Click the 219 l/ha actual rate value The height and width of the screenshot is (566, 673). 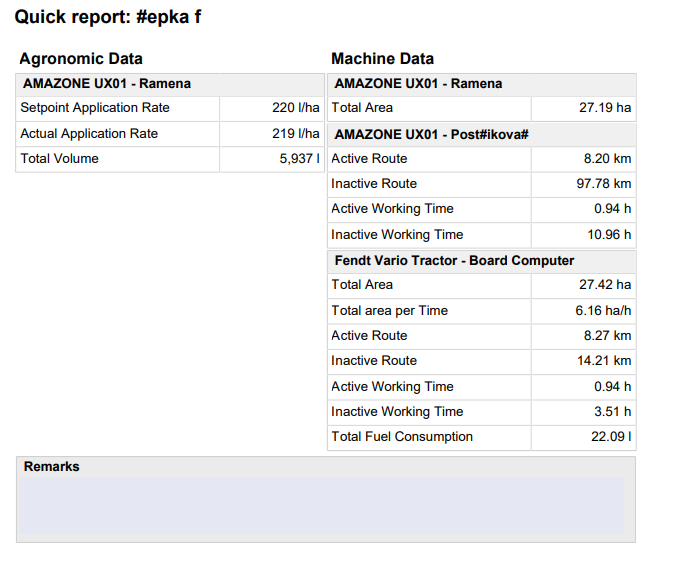[x=295, y=133]
